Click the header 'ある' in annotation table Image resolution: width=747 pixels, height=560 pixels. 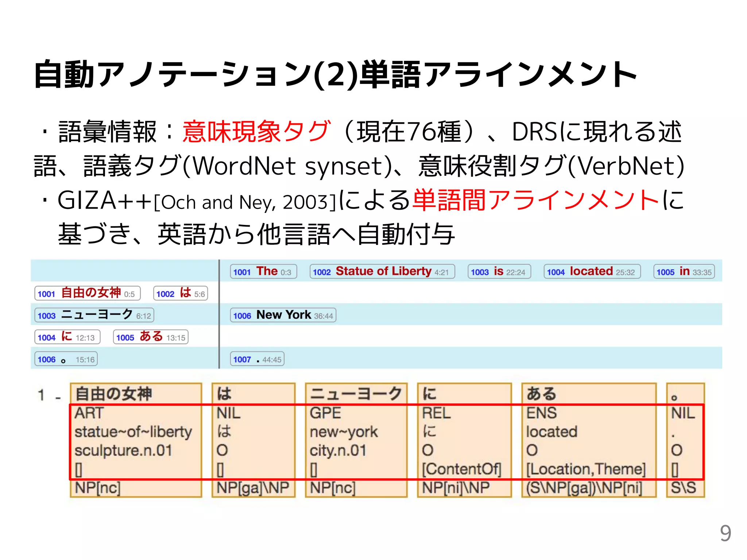tap(541, 394)
